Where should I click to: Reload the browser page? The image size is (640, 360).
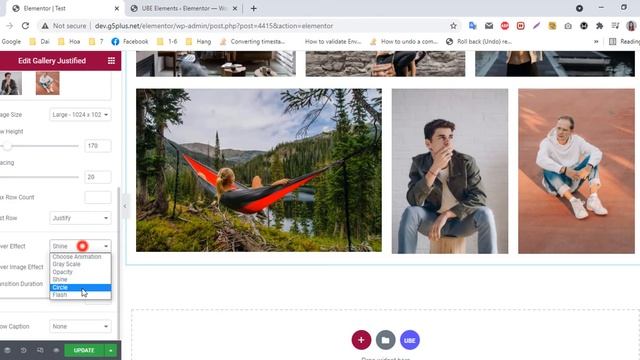(x=25, y=26)
